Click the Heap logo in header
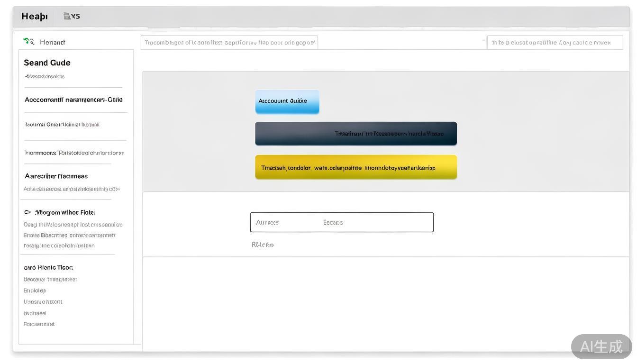637x364 pixels. tap(34, 16)
